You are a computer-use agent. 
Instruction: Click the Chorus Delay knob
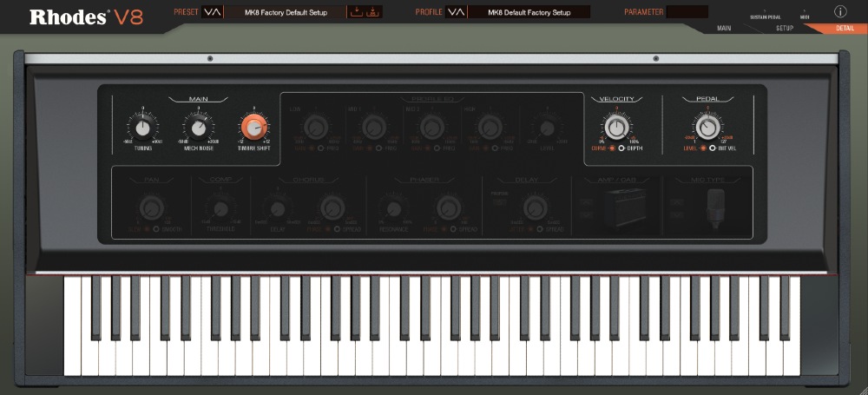click(x=278, y=209)
